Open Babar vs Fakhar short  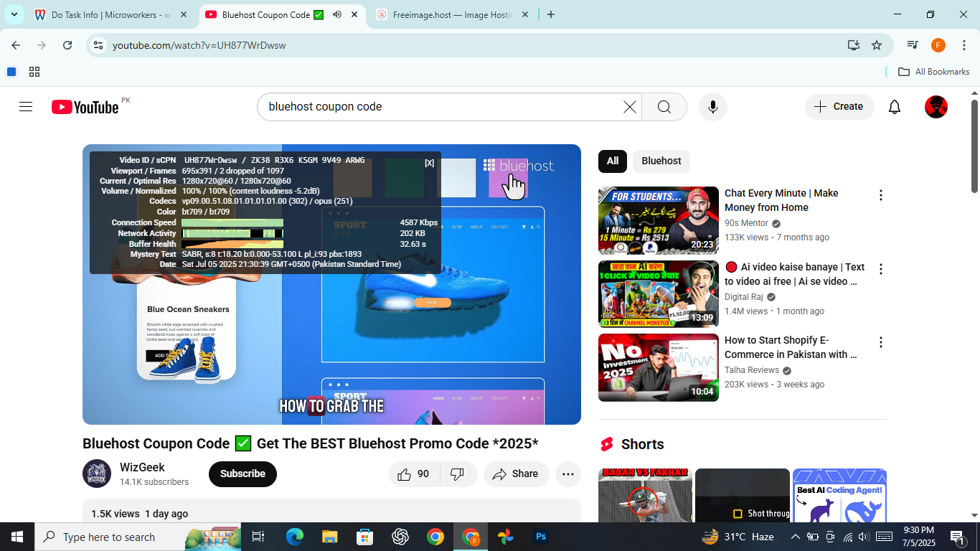click(645, 496)
